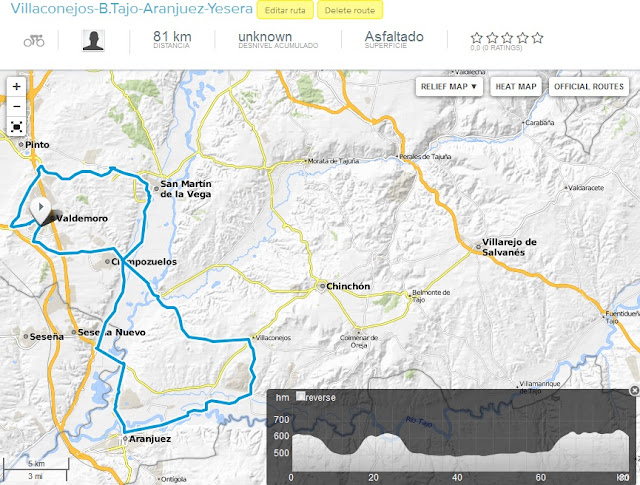640x485 pixels.
Task: Click the Valdemoro town label
Action: click(x=82, y=218)
